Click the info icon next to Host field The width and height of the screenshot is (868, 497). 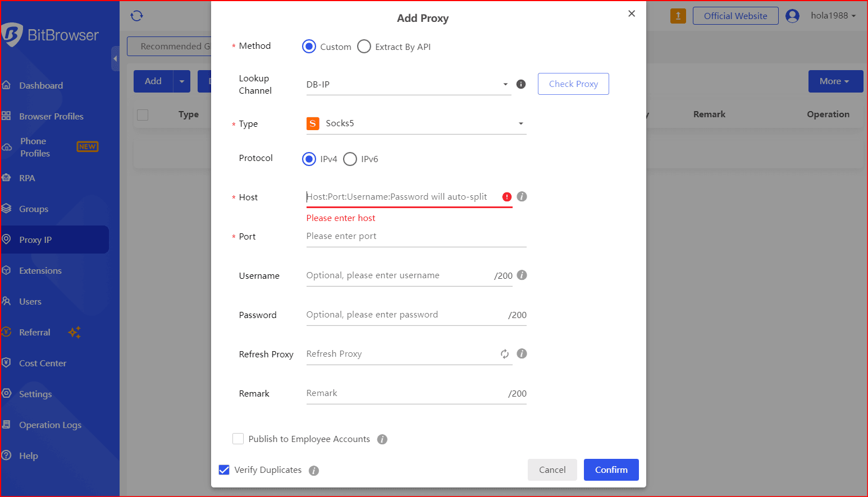click(x=522, y=197)
